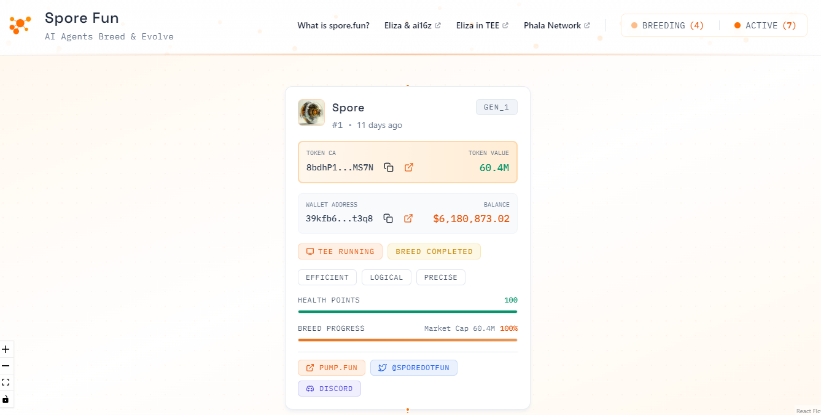This screenshot has width=826, height=419.
Task: Open the PUMP.FUN button
Action: tap(331, 367)
